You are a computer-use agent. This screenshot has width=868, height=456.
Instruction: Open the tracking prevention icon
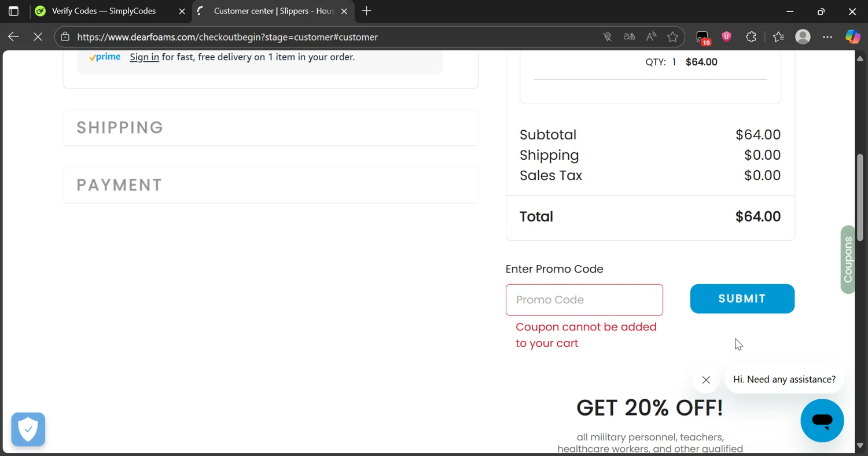click(x=607, y=37)
